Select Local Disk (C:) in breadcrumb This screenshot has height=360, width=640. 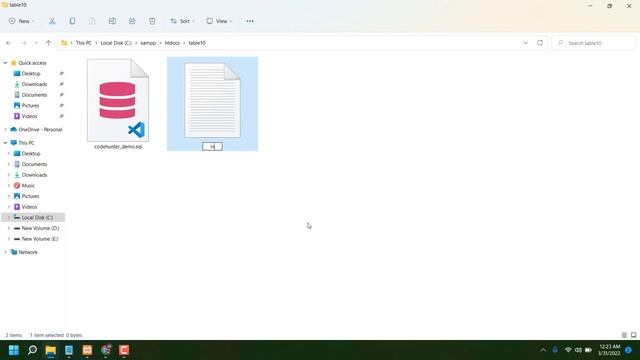coord(116,43)
